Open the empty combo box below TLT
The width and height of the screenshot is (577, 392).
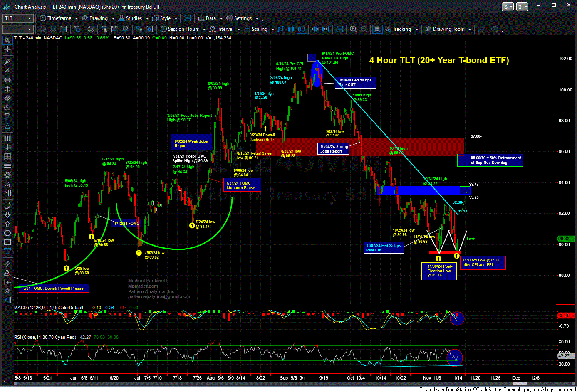point(17,29)
